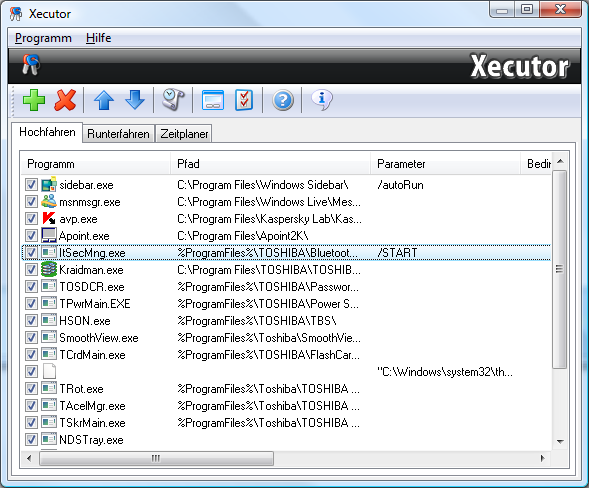
Task: Click path %ProgramFiles%\TOSHIBA\TBS\
Action: point(257,321)
